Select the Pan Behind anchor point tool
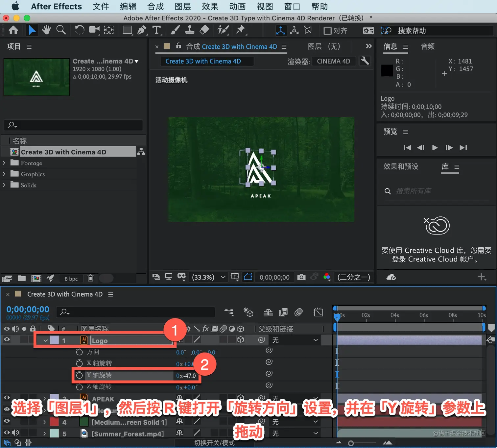 109,30
